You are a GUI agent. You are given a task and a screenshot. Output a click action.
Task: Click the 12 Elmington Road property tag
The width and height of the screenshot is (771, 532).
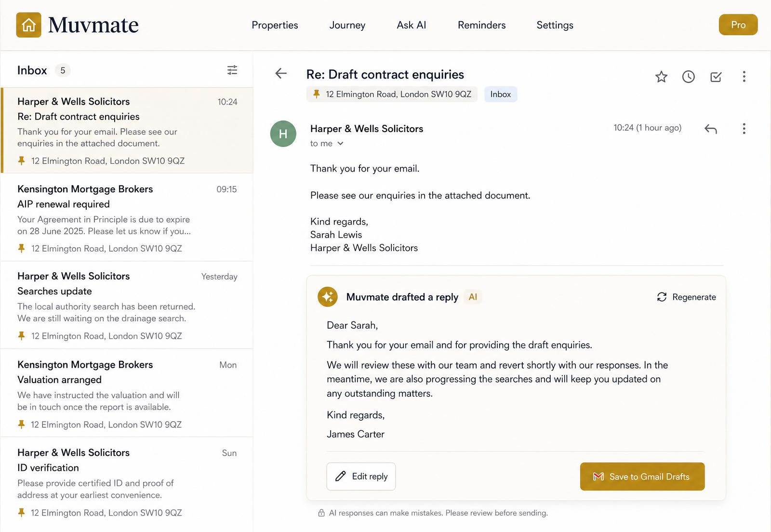392,94
